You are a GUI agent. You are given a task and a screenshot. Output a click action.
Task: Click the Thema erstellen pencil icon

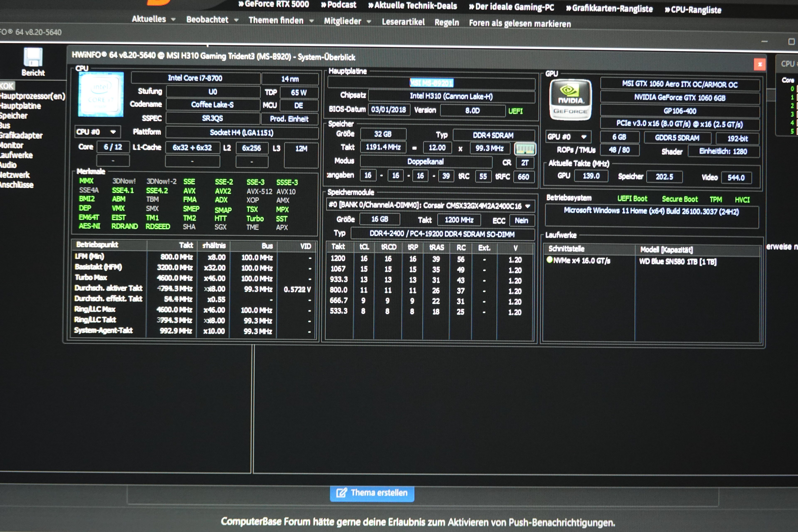341,493
